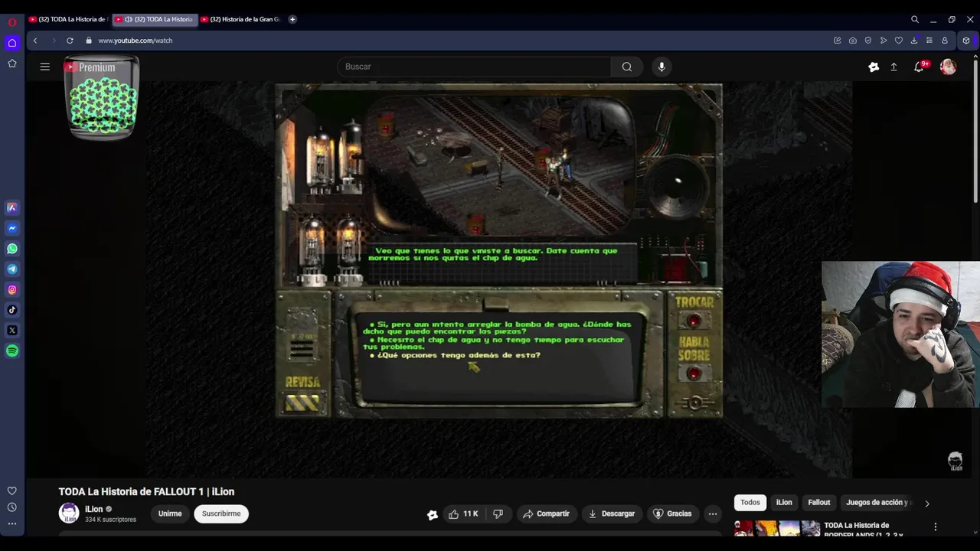
Task: Open Spotify player in the sidebar
Action: (12, 350)
